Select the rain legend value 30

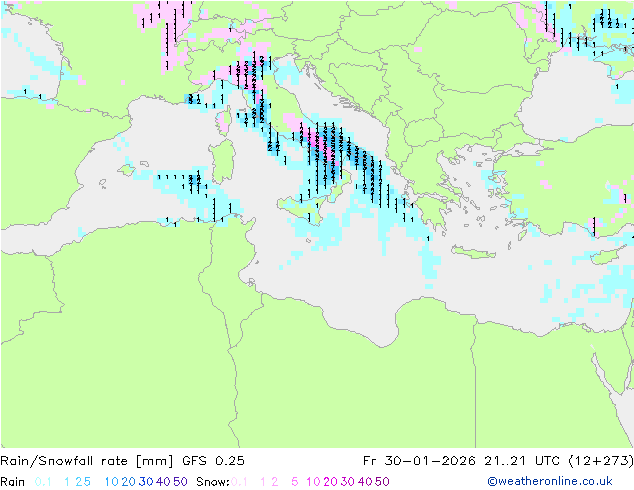[x=146, y=482]
